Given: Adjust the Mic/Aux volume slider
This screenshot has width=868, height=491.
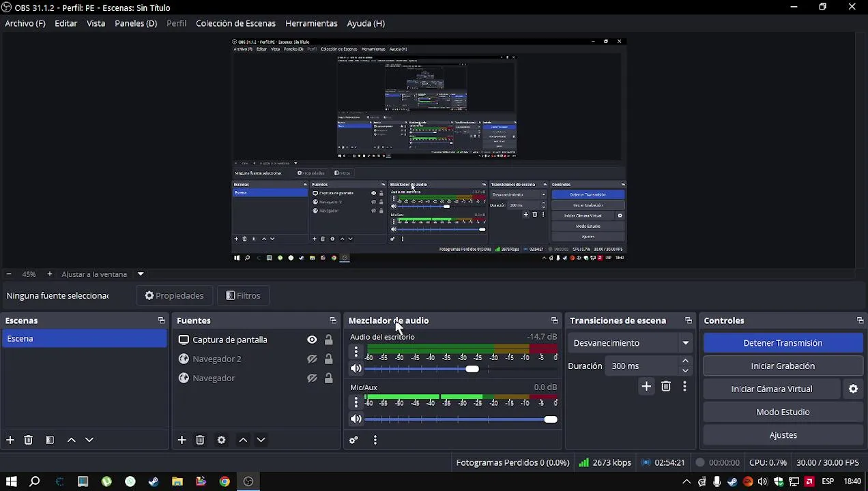Looking at the screenshot, I should point(461,419).
